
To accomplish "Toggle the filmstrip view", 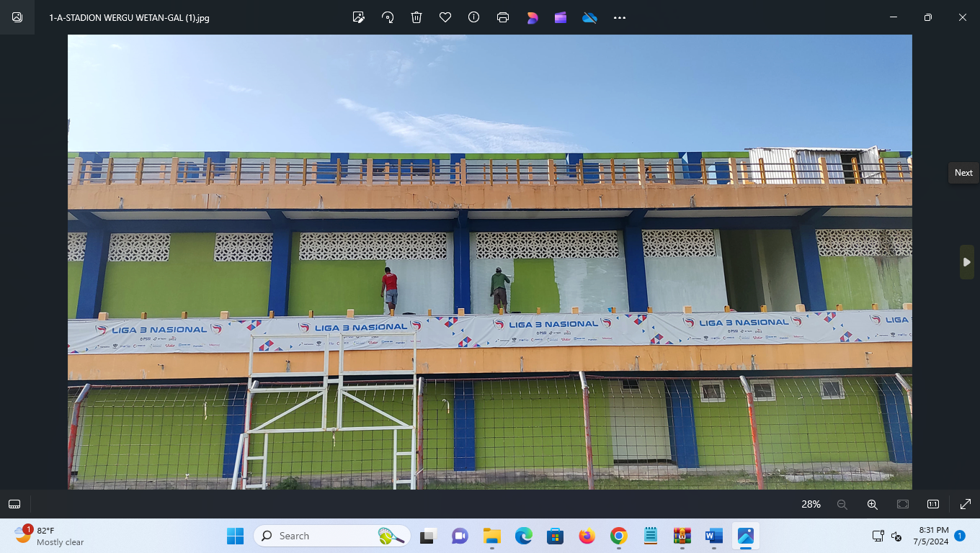I will pos(14,504).
